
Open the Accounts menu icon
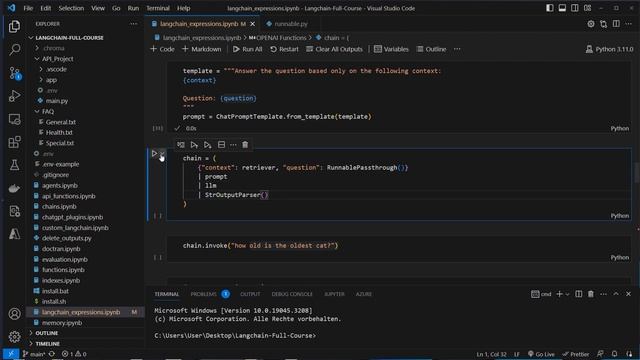coord(14,313)
